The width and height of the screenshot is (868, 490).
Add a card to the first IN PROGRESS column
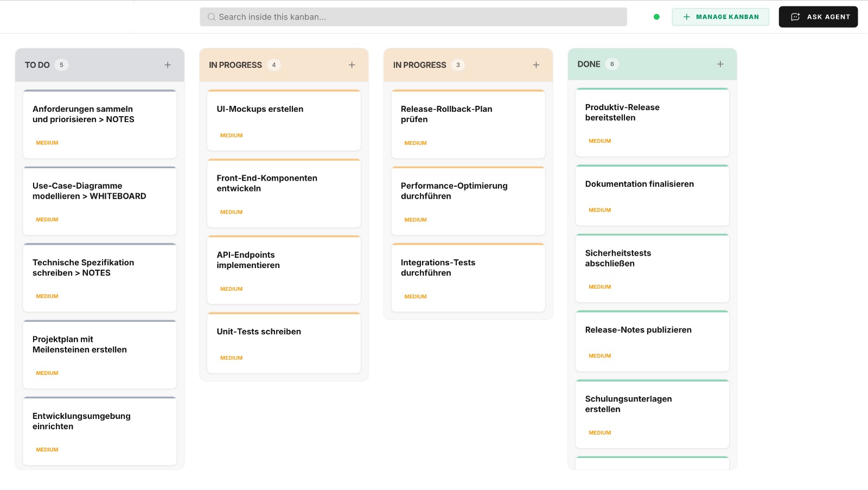click(352, 65)
